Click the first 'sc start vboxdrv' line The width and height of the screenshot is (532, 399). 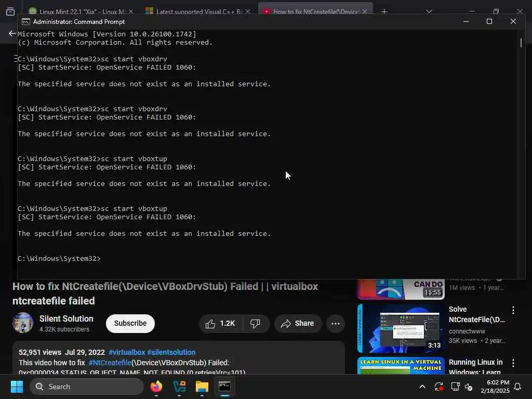92,59
